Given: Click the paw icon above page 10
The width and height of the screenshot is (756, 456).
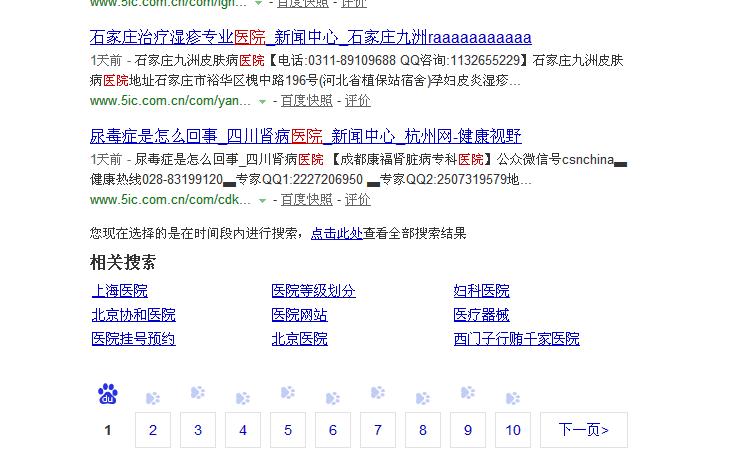Looking at the screenshot, I should click(512, 398).
